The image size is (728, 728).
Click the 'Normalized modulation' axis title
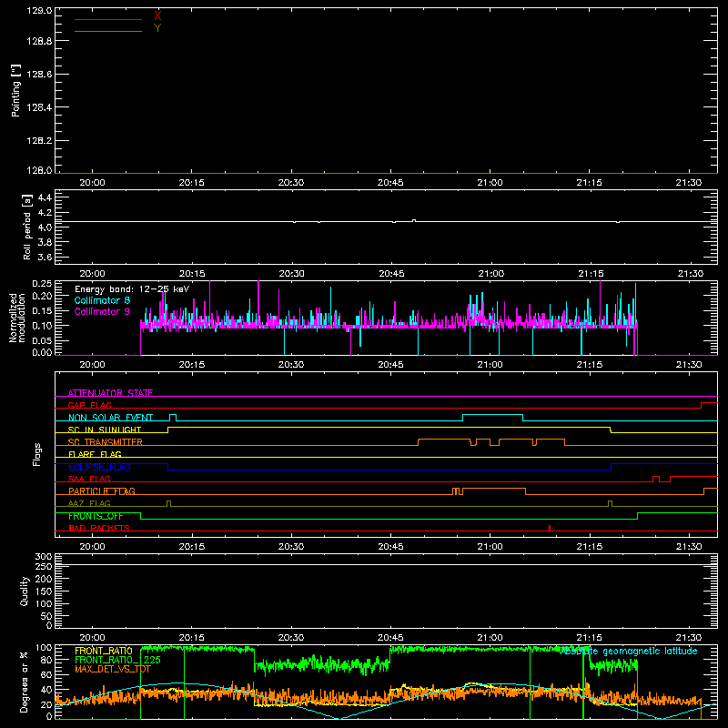pyautogui.click(x=16, y=318)
